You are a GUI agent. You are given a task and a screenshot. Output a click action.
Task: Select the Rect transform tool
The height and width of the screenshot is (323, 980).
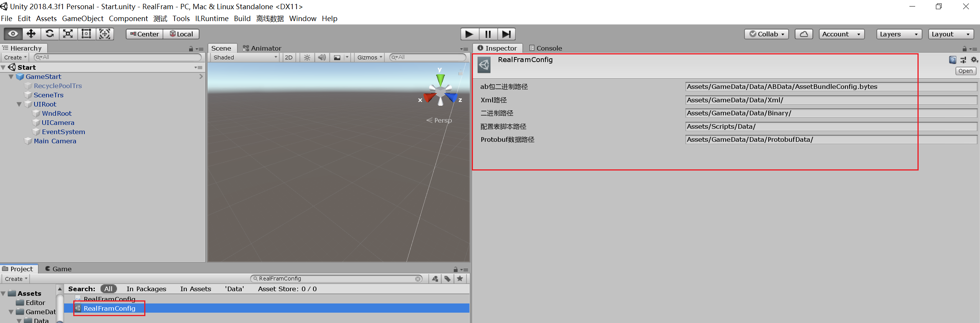click(86, 34)
